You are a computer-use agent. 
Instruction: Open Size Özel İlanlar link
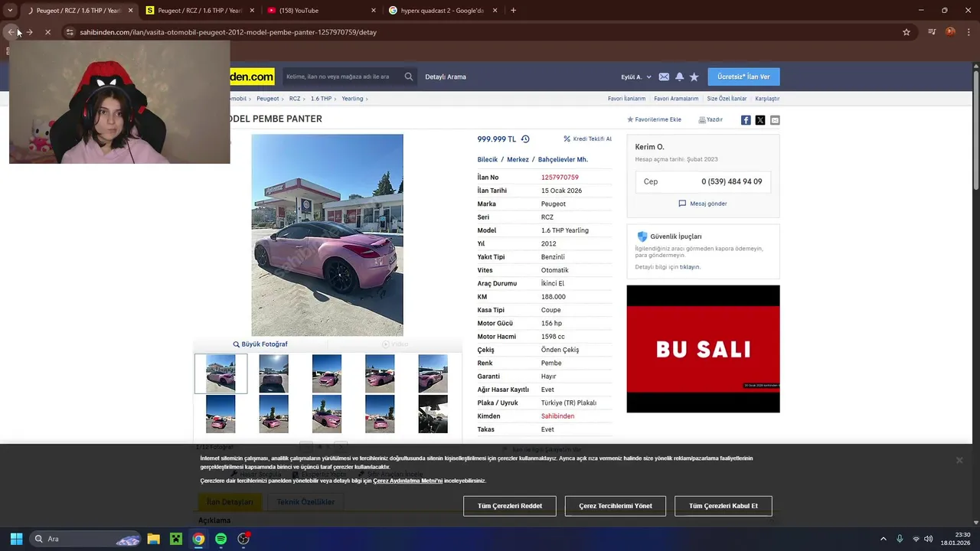(x=727, y=99)
